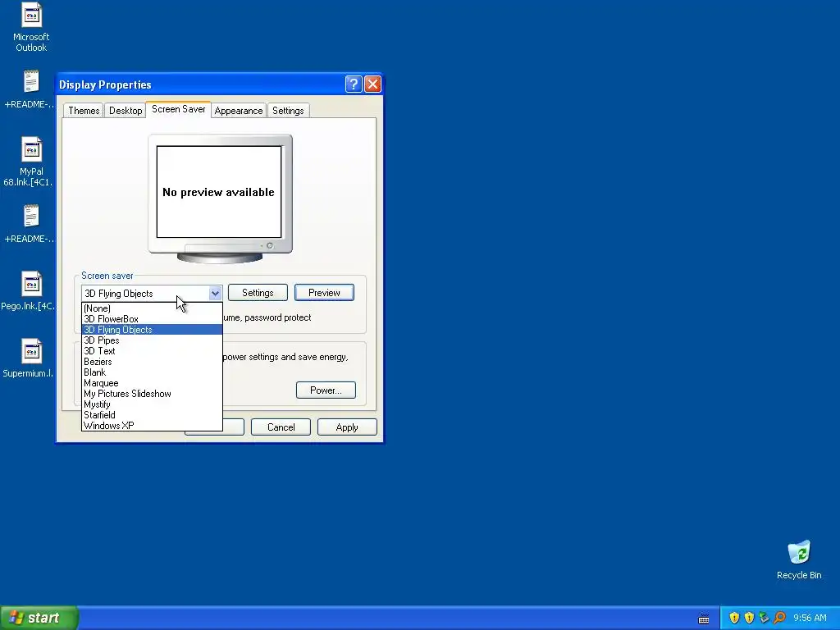
Task: Click the monitor preview image
Action: click(x=220, y=199)
